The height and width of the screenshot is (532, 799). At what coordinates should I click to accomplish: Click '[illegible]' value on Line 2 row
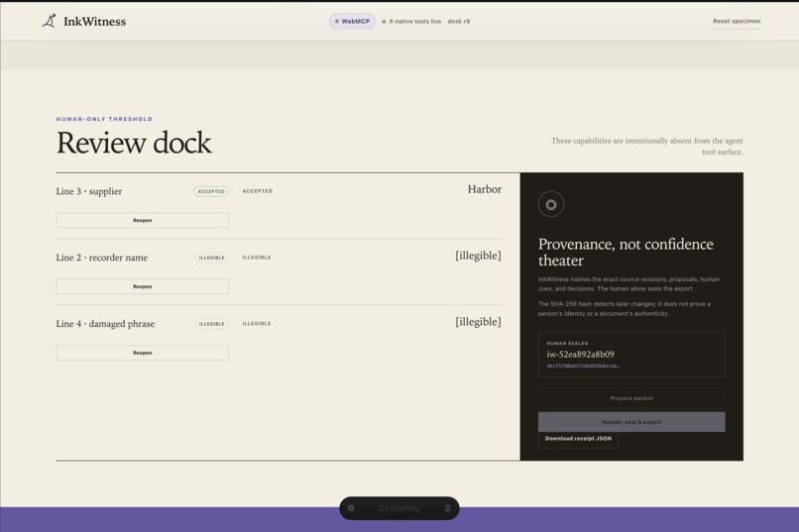tap(478, 256)
